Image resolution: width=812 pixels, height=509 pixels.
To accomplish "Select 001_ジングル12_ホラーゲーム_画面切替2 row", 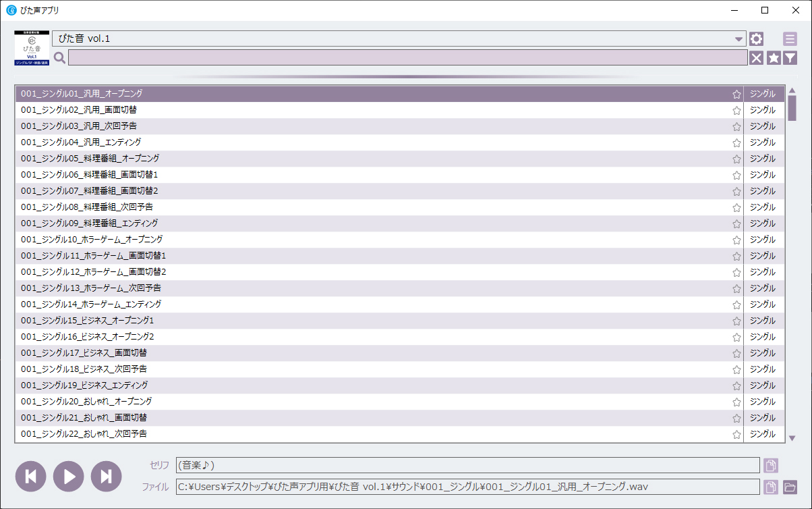I will 400,272.
